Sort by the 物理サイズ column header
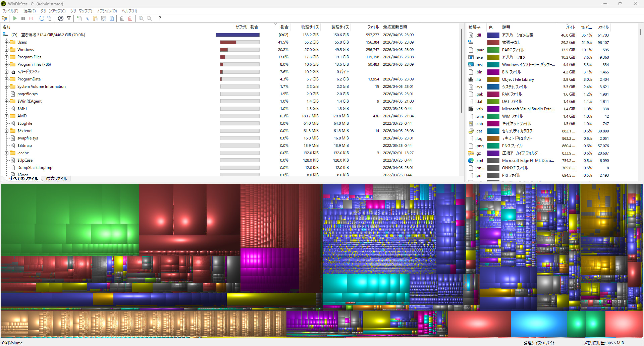This screenshot has height=346, width=644. pyautogui.click(x=310, y=27)
